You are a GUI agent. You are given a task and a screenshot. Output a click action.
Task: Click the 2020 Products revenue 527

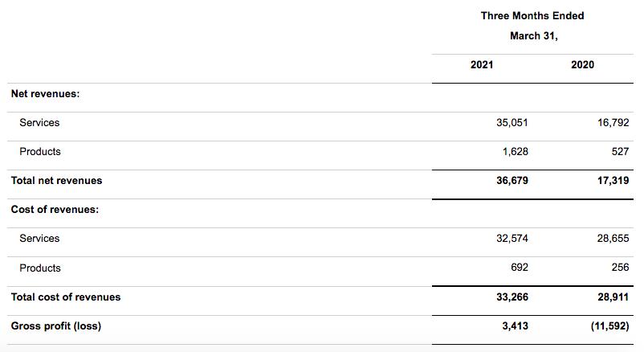[619, 151]
